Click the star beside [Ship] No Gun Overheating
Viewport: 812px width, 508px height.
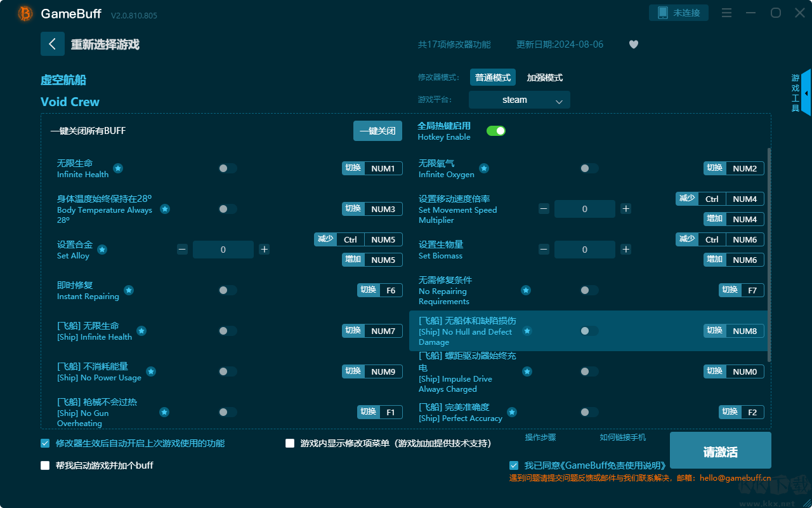164,412
